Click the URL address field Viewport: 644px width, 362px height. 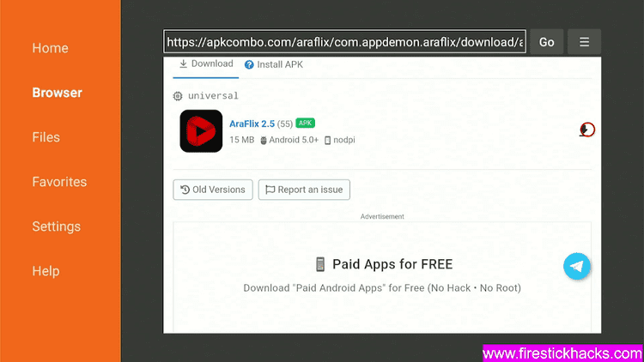[x=344, y=41]
